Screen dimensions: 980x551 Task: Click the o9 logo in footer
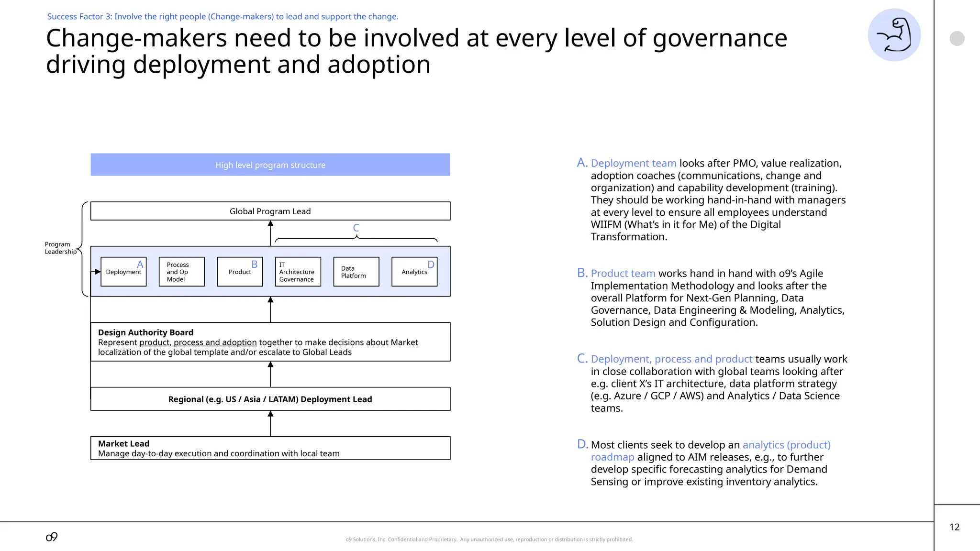pos(52,537)
